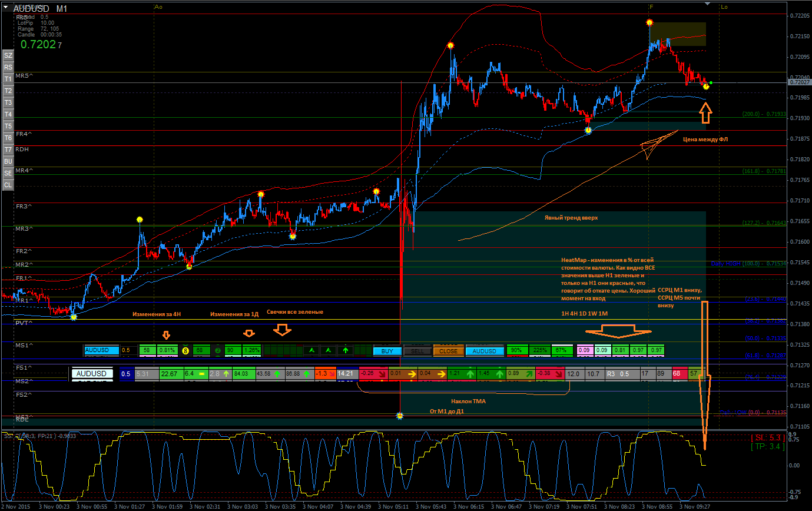Click the 6.4 cell with the yellow dash
812x511 pixels.
[x=196, y=374]
